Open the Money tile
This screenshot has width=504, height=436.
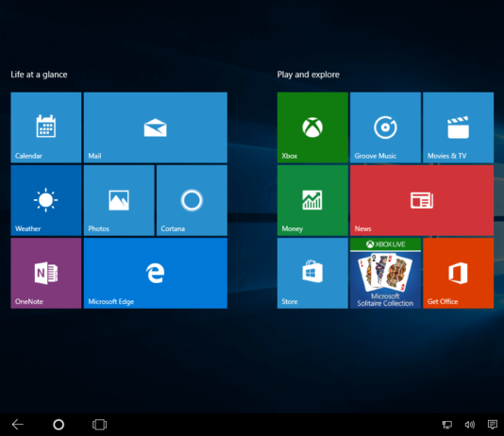[x=312, y=200]
